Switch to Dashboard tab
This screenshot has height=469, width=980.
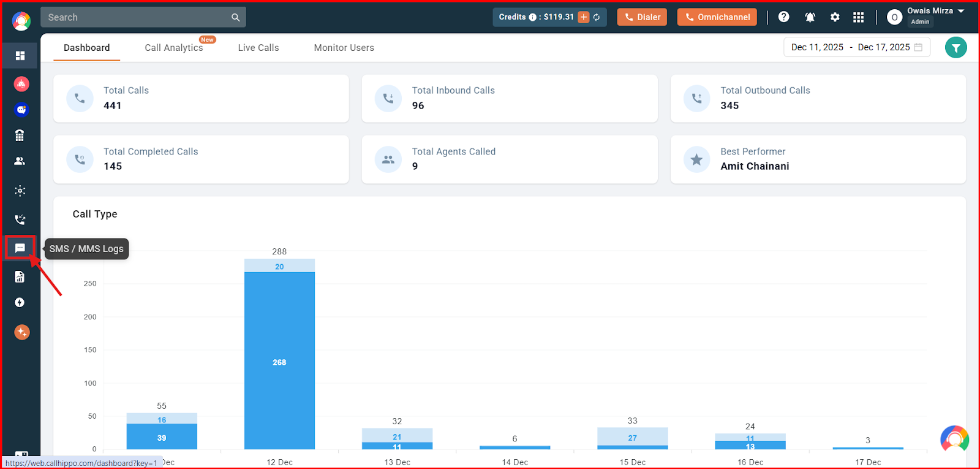[x=87, y=48]
